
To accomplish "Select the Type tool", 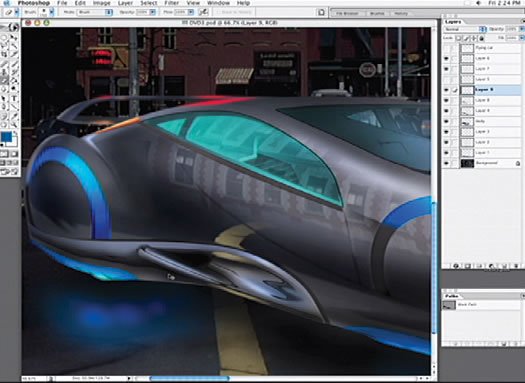I will [x=14, y=98].
